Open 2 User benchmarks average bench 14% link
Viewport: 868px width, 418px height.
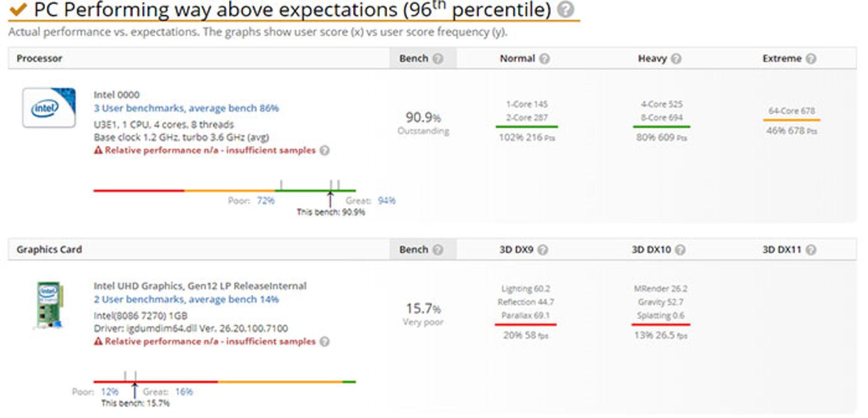[x=186, y=299]
